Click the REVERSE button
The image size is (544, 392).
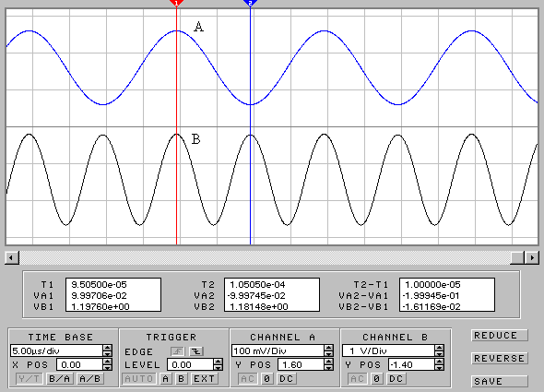tap(500, 358)
